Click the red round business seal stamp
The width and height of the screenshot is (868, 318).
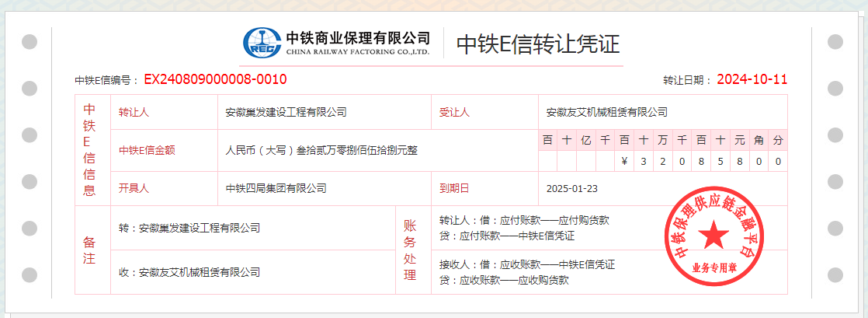coord(713,234)
